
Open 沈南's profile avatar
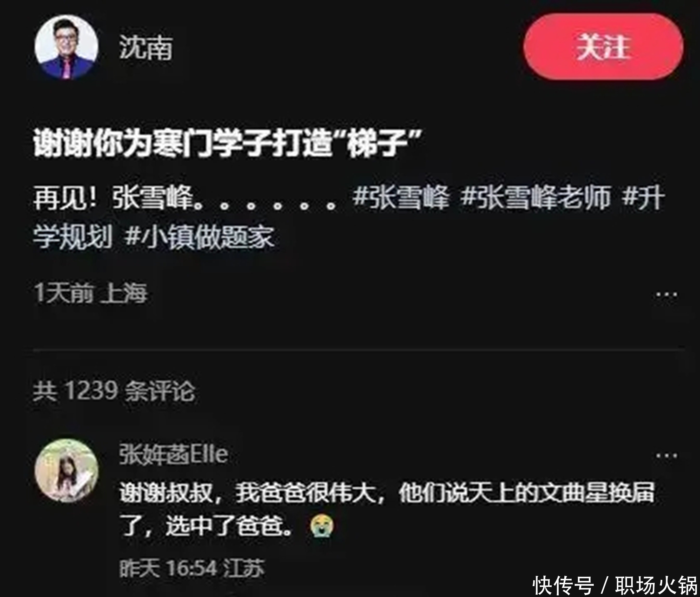[x=66, y=47]
